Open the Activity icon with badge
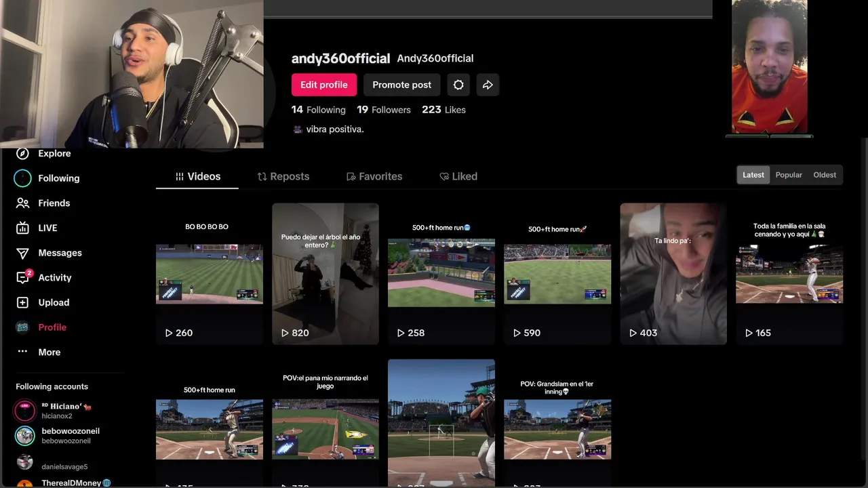The height and width of the screenshot is (488, 868). pyautogui.click(x=23, y=277)
